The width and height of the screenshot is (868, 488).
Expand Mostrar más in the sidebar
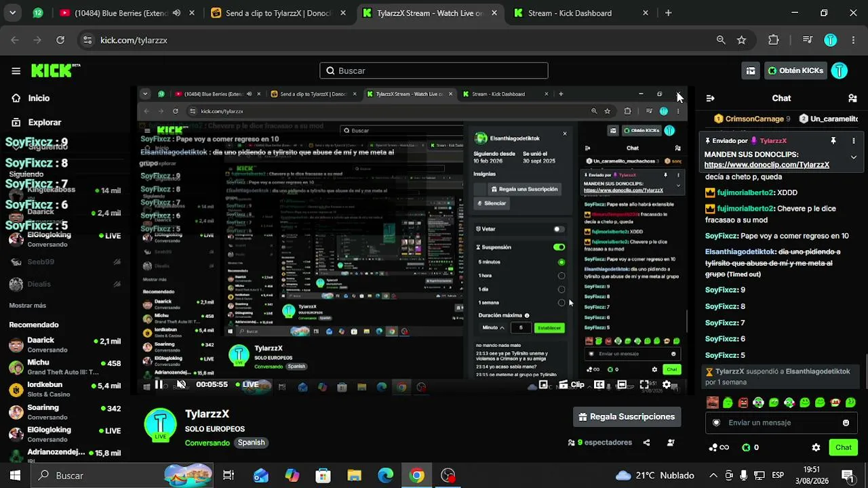click(28, 306)
